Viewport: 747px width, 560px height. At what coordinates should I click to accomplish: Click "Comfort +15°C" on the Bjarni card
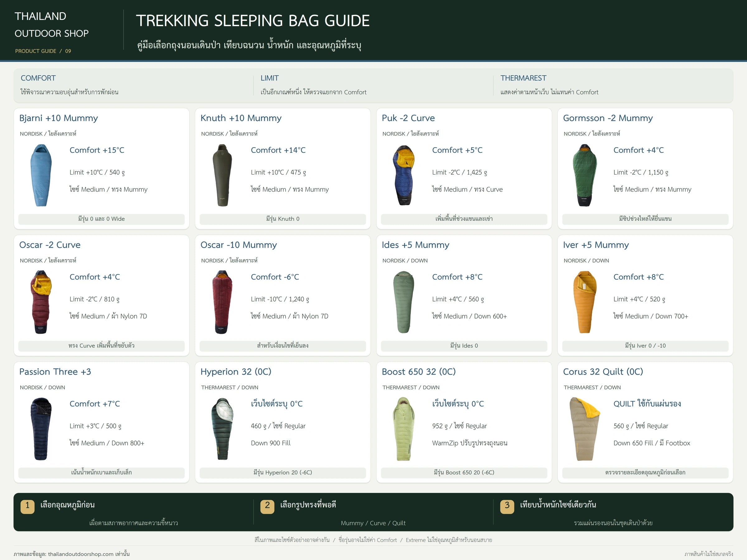(x=97, y=150)
